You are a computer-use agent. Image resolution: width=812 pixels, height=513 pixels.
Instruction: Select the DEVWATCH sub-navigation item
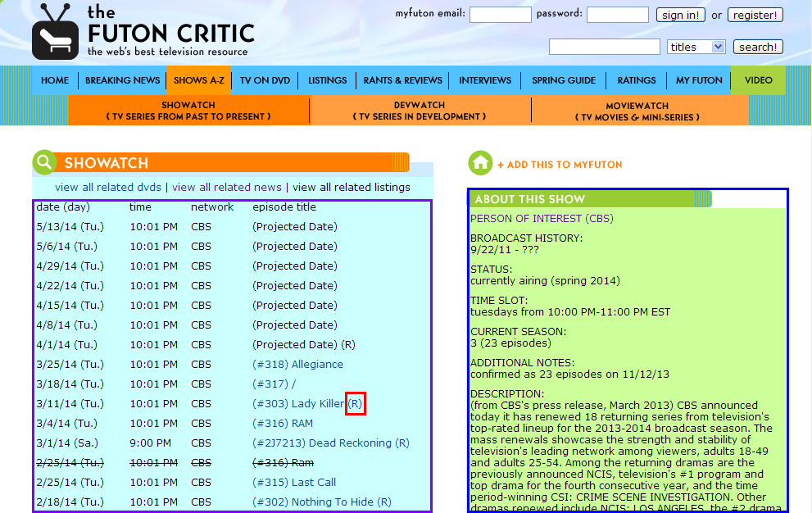tap(420, 111)
